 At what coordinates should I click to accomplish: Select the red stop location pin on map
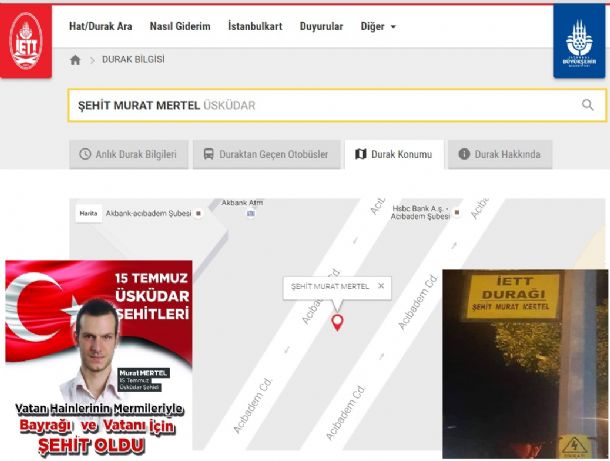pos(337,323)
